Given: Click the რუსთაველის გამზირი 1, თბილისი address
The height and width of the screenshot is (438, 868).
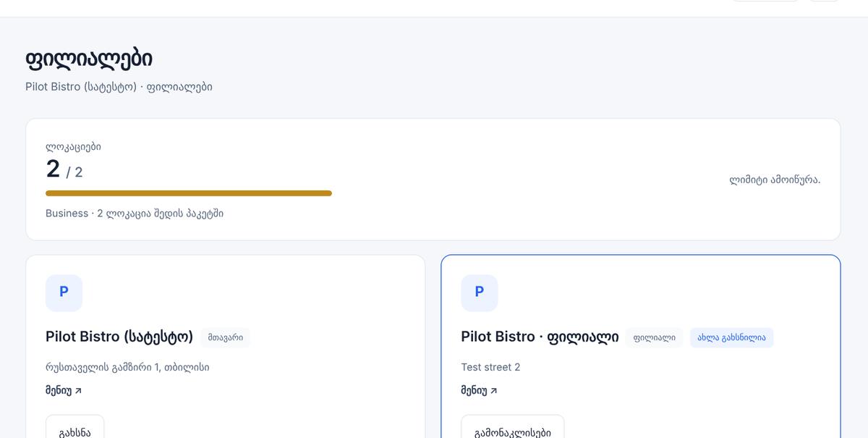Looking at the screenshot, I should point(127,367).
